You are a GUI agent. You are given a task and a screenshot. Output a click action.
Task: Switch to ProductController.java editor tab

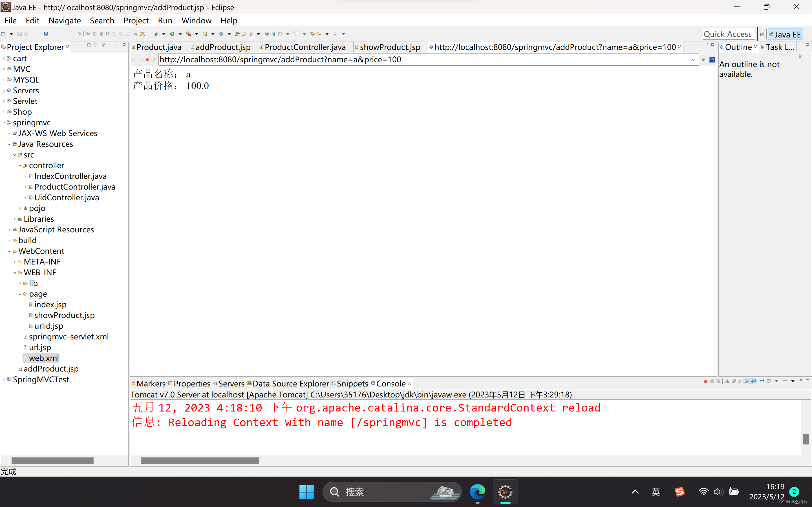pyautogui.click(x=305, y=47)
